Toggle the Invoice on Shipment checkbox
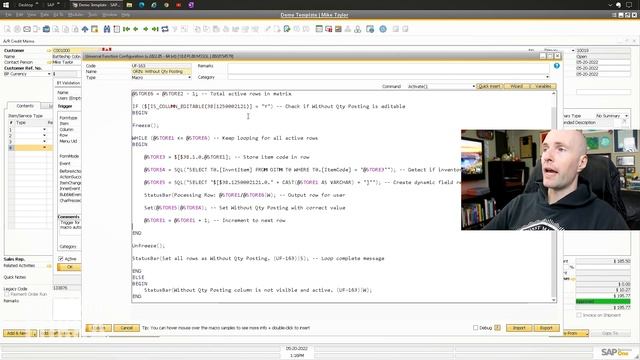Viewport: 640px width, 360px height. tap(579, 315)
